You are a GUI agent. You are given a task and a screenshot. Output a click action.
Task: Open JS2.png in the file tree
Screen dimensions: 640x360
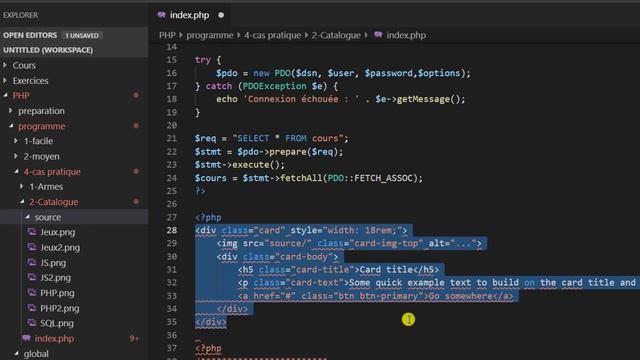pyautogui.click(x=56, y=278)
